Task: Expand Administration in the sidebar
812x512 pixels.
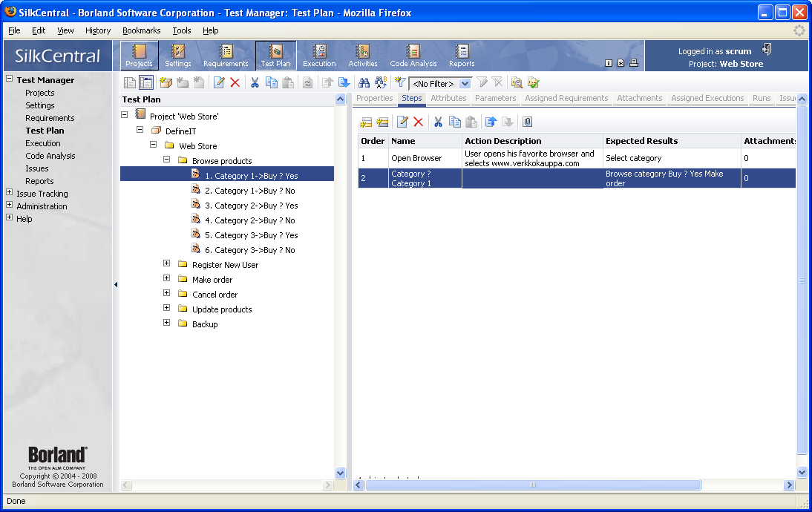Action: [10, 205]
